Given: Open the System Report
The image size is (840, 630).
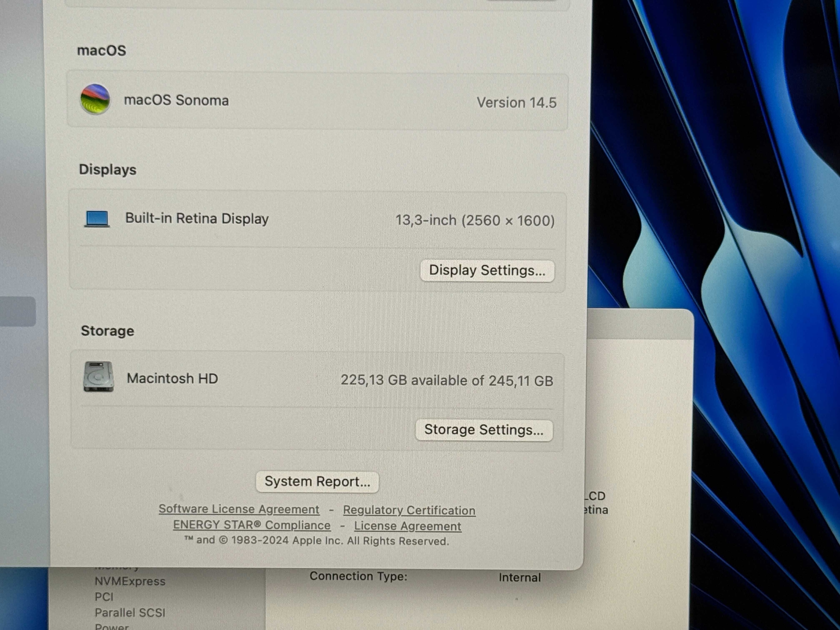Looking at the screenshot, I should [x=317, y=481].
